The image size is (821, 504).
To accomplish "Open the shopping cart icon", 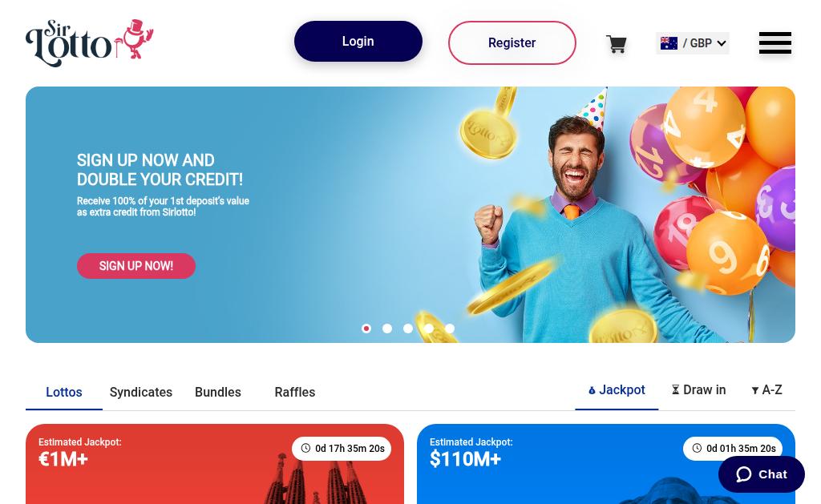I will (617, 44).
